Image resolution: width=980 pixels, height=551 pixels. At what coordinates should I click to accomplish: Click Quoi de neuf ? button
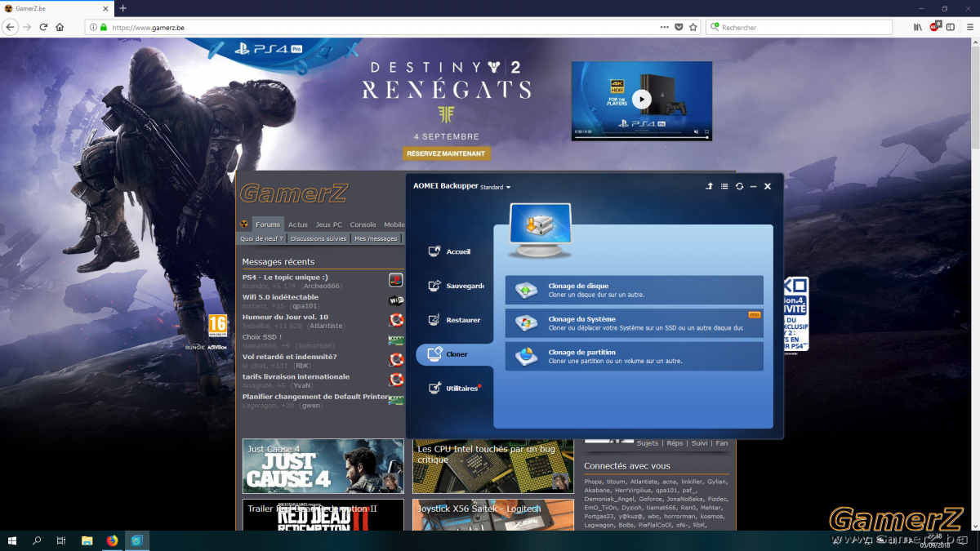pos(261,238)
